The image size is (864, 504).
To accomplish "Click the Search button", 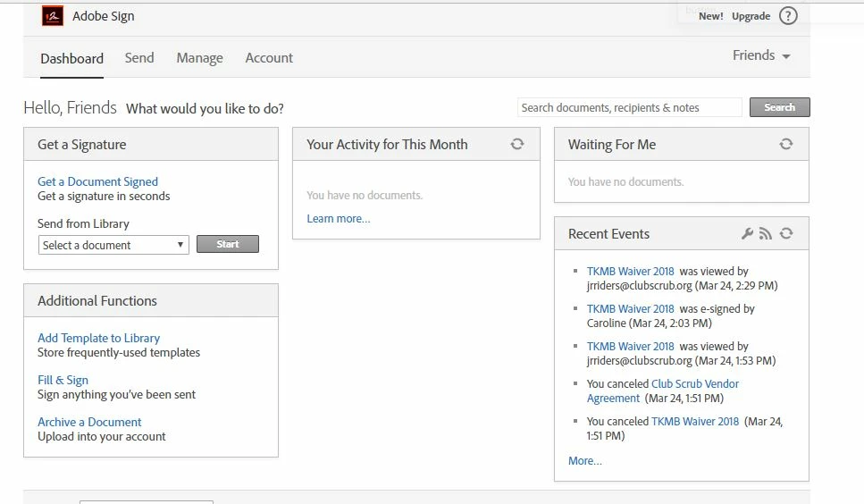I will 780,107.
